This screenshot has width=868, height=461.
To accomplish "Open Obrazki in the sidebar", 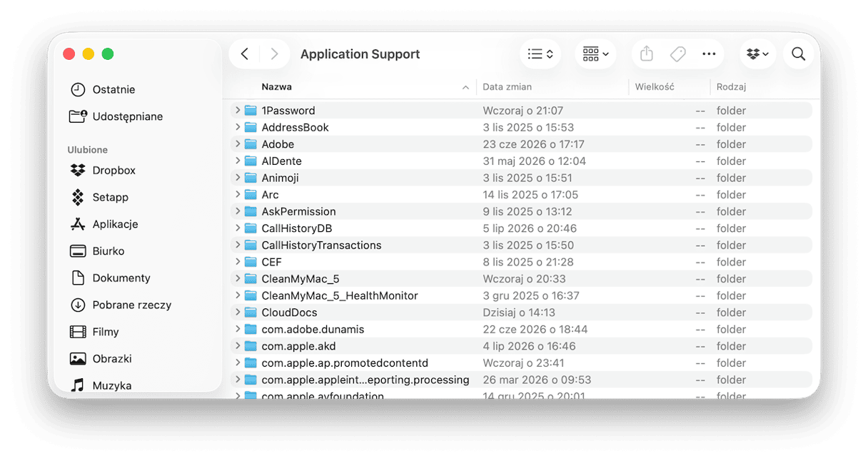I will coord(101,359).
